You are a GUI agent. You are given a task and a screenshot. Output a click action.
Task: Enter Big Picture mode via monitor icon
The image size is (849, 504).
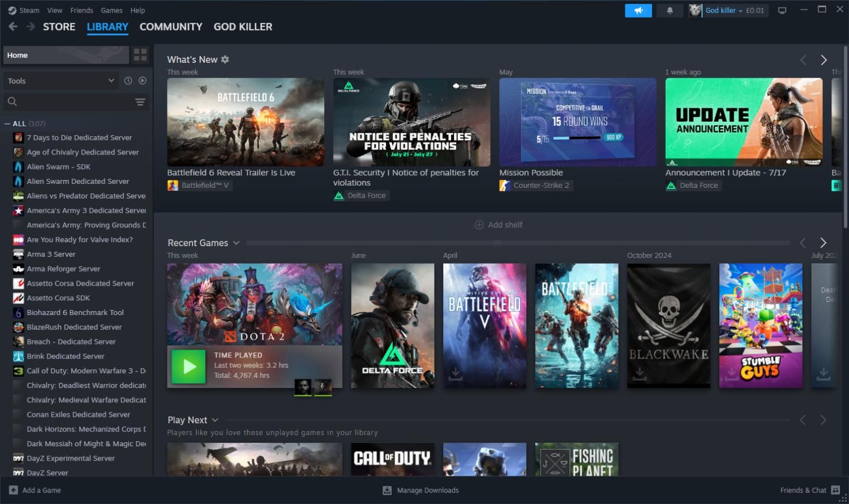pos(782,10)
